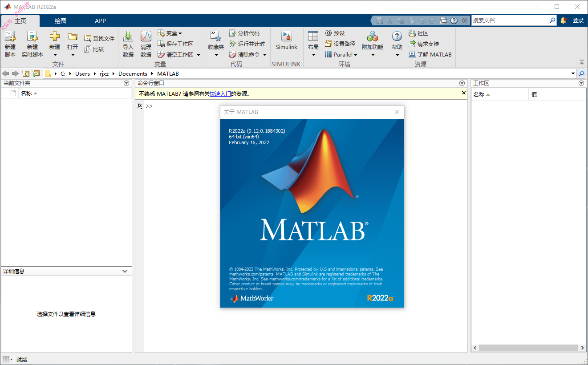Open Add-Ons (附加功能) cubes icon

[373, 44]
